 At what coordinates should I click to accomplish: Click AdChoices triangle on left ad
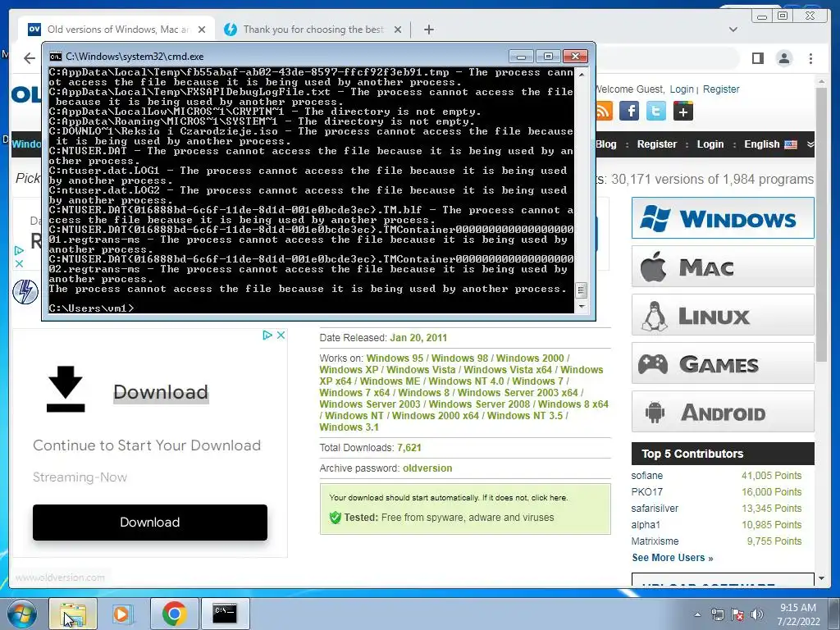coord(19,251)
